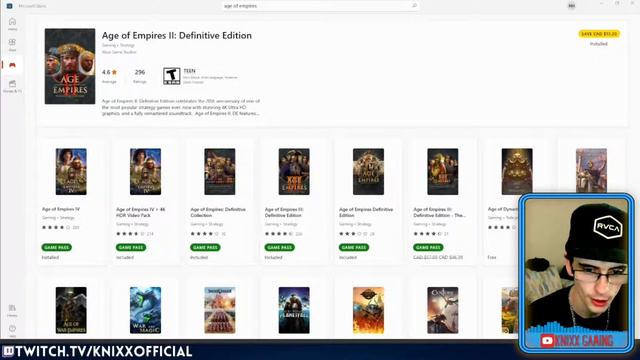
Task: Click the Age of Empires II hero cover art
Action: (x=70, y=66)
